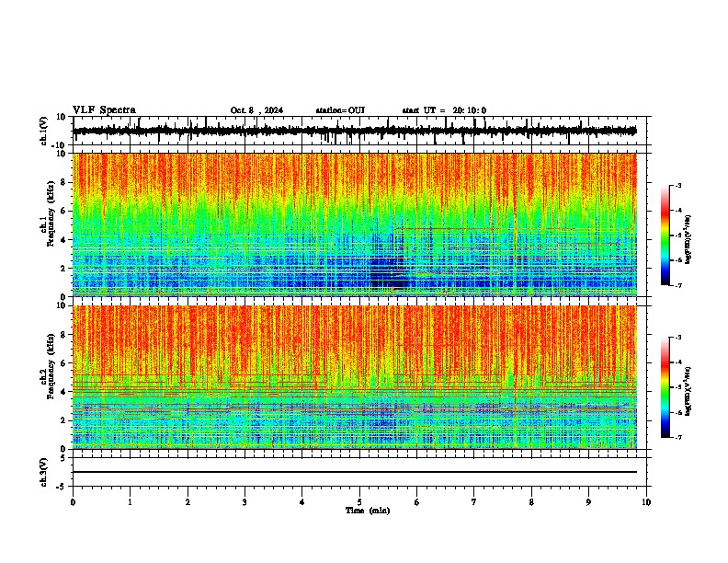This screenshot has height=563, width=728.
Task: Click time tick label '0' on the x-axis
Action: [x=73, y=502]
